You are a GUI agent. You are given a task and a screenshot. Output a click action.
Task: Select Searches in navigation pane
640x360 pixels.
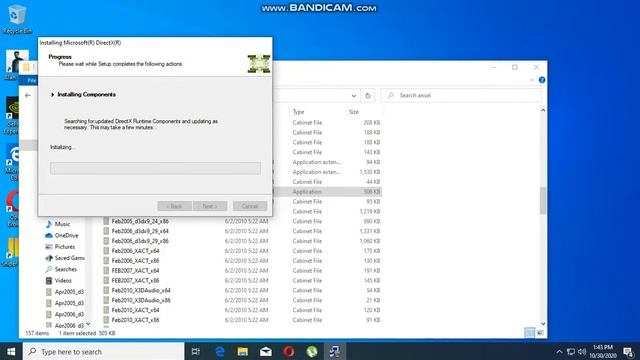point(65,269)
